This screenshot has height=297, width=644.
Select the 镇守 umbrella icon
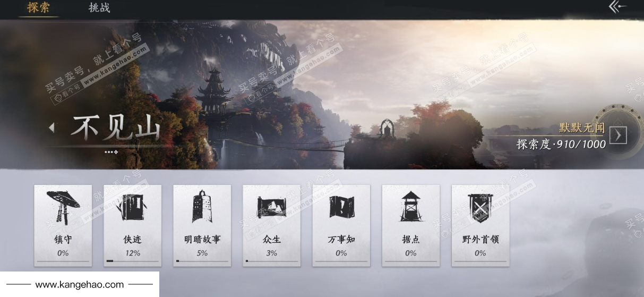[x=63, y=207]
